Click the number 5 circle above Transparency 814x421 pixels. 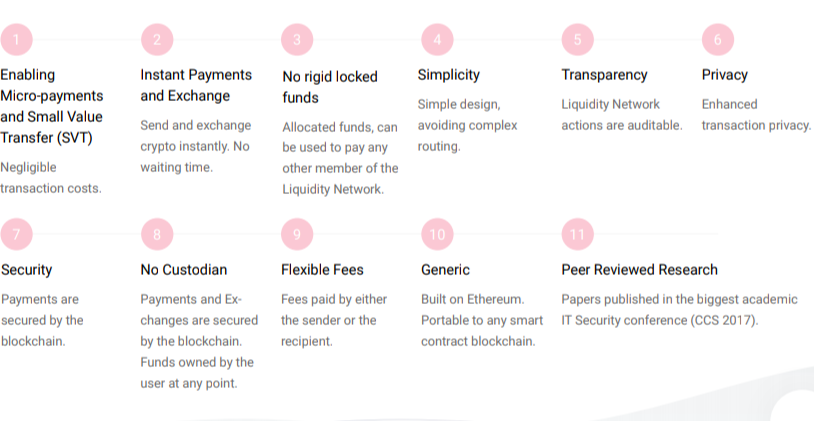(x=577, y=40)
